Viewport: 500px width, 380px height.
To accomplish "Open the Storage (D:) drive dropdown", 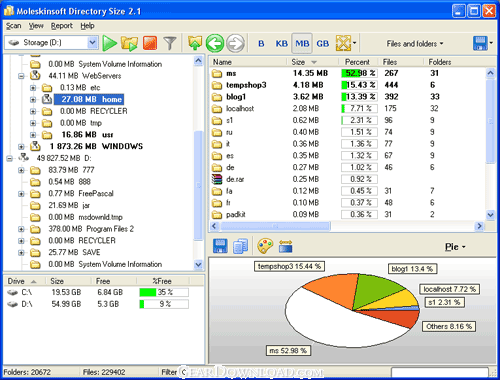I will point(92,43).
